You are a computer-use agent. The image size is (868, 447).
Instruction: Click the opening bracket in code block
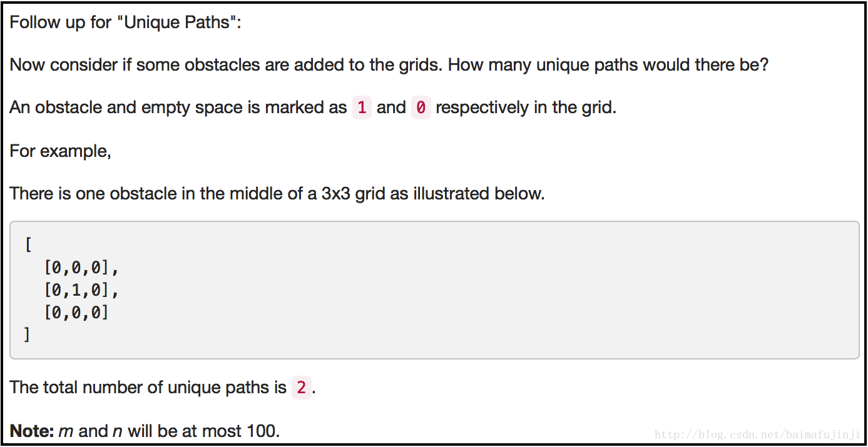coord(28,244)
